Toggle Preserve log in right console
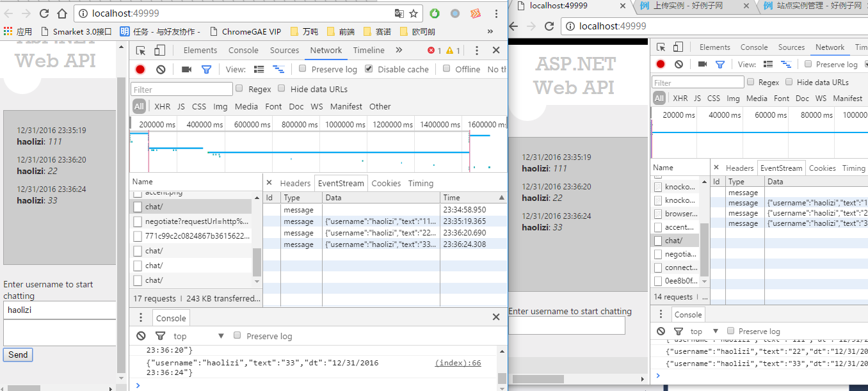The image size is (868, 391). click(730, 331)
